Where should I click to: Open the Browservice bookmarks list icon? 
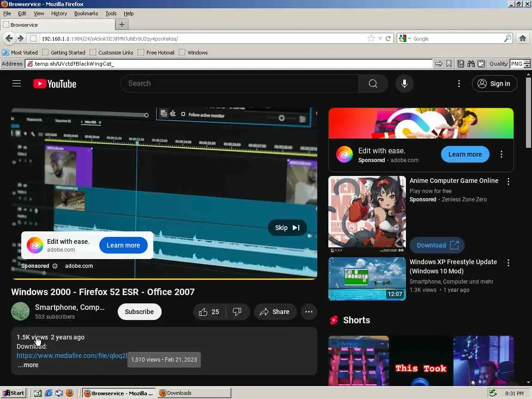pyautogui.click(x=461, y=64)
